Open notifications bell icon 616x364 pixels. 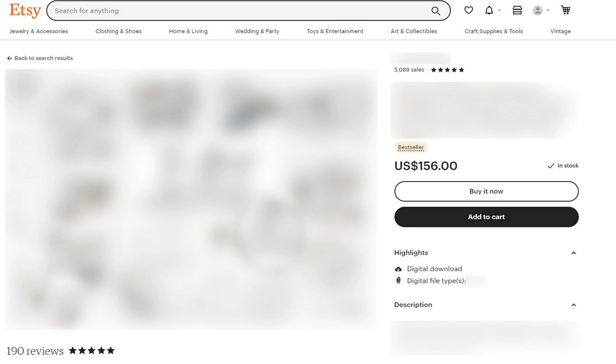click(x=489, y=10)
